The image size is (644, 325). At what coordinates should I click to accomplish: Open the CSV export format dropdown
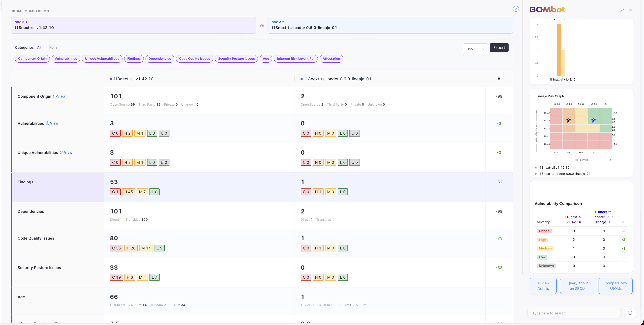coord(475,49)
